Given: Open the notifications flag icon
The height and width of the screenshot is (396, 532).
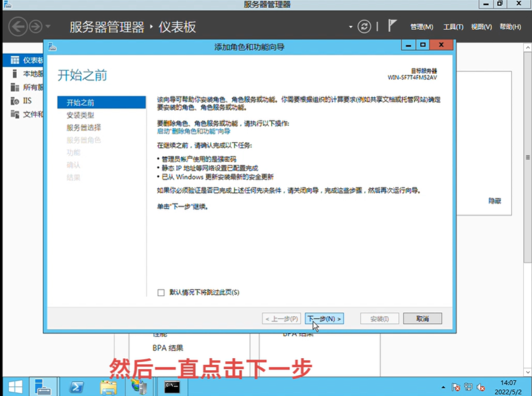Looking at the screenshot, I should [392, 26].
